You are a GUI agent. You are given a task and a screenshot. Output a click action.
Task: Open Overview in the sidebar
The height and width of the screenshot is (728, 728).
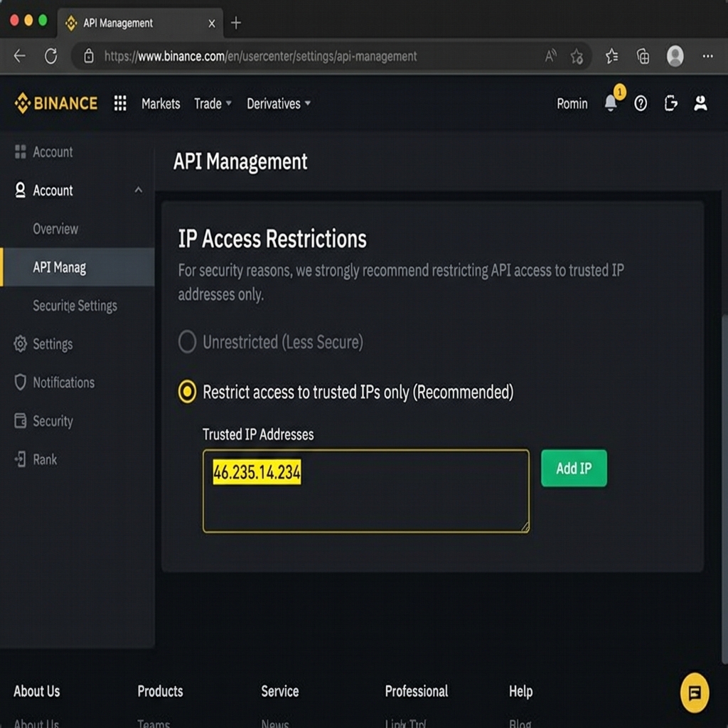pyautogui.click(x=55, y=228)
